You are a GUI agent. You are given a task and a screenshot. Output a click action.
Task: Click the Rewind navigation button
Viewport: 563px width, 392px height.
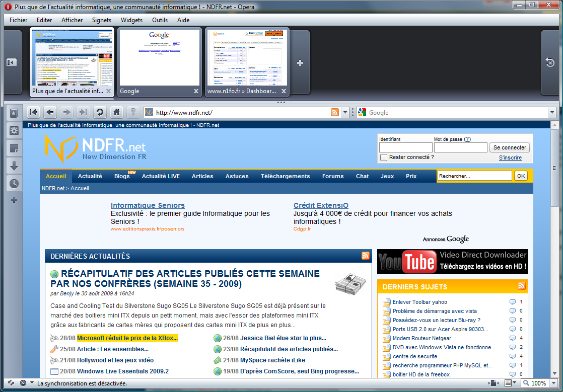(x=33, y=112)
